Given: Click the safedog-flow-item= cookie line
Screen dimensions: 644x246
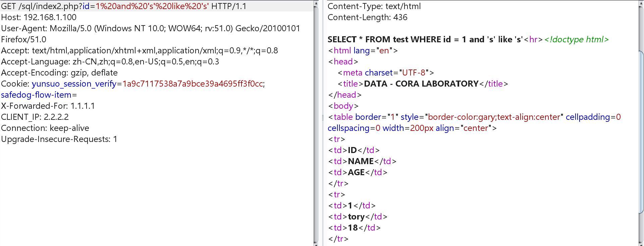Looking at the screenshot, I should pyautogui.click(x=39, y=95).
